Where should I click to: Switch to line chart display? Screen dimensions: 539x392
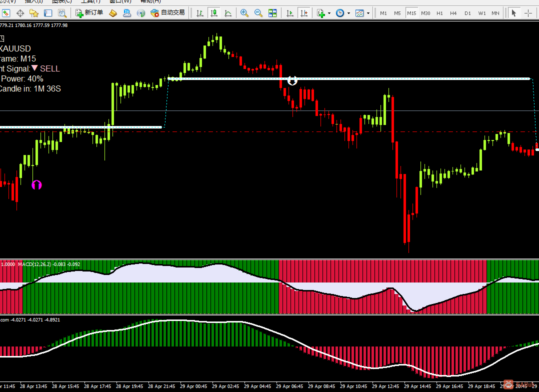click(228, 13)
